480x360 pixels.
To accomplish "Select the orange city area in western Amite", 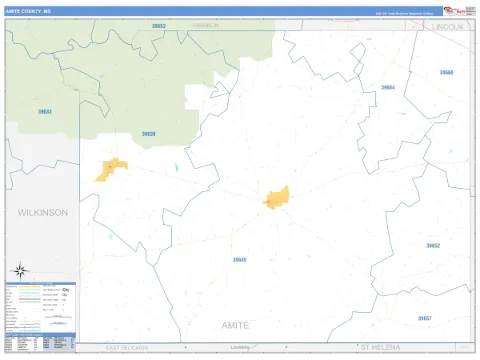I will point(111,169).
